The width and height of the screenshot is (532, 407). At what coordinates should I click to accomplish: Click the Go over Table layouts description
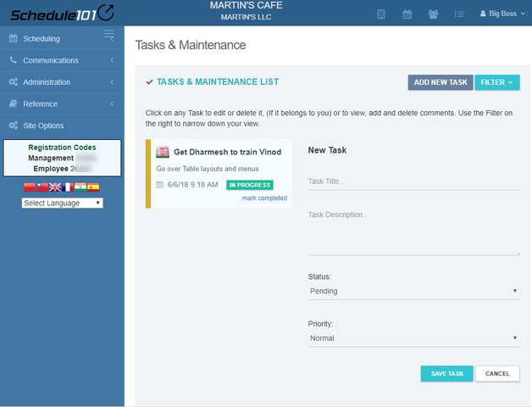[208, 169]
